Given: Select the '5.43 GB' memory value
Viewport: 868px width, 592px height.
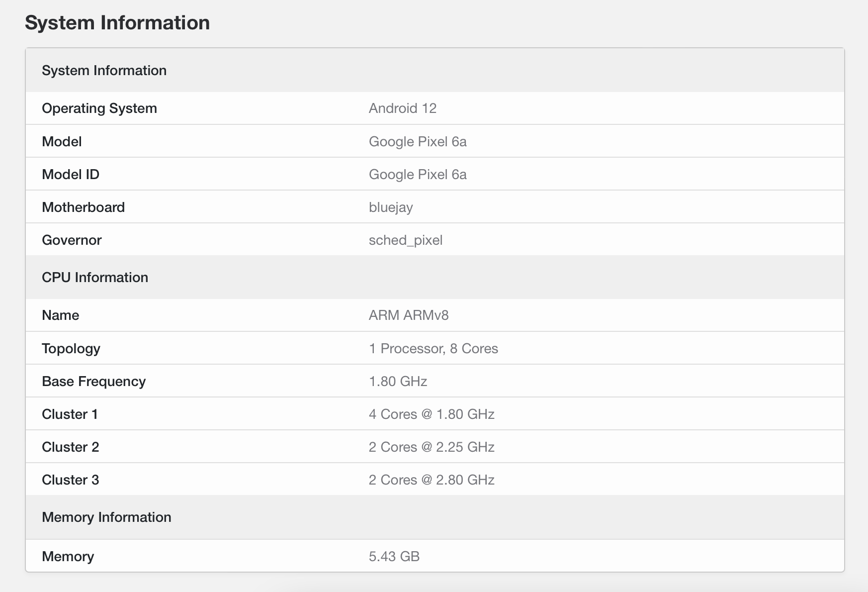Looking at the screenshot, I should click(x=394, y=557).
